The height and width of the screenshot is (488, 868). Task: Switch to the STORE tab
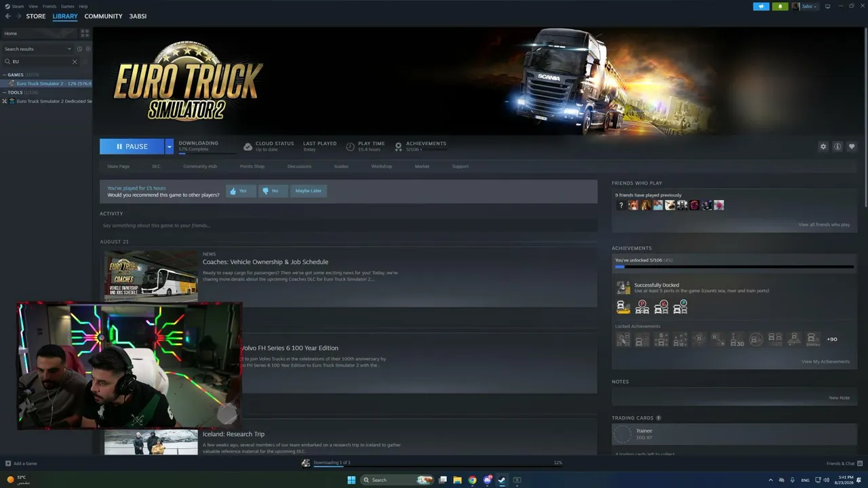tap(36, 16)
